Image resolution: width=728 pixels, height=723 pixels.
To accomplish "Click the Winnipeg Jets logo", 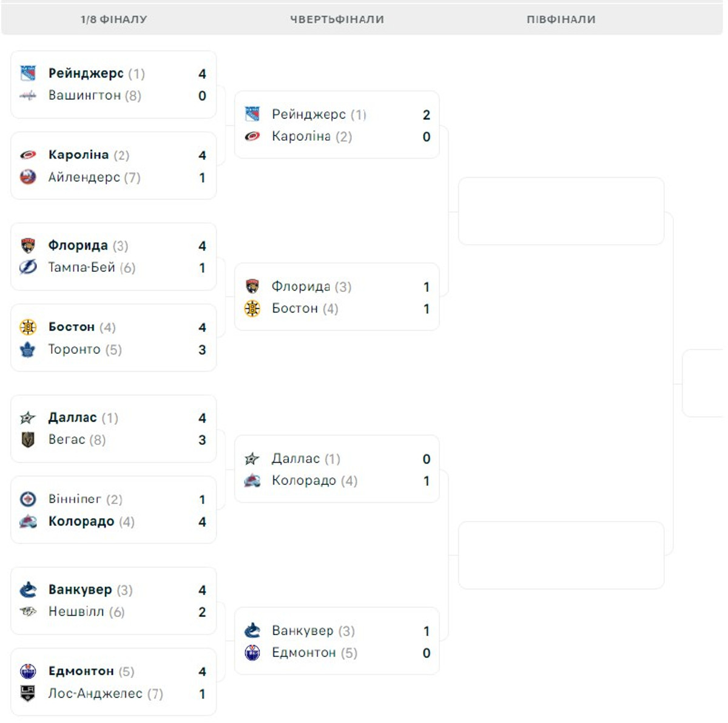I will pyautogui.click(x=28, y=499).
